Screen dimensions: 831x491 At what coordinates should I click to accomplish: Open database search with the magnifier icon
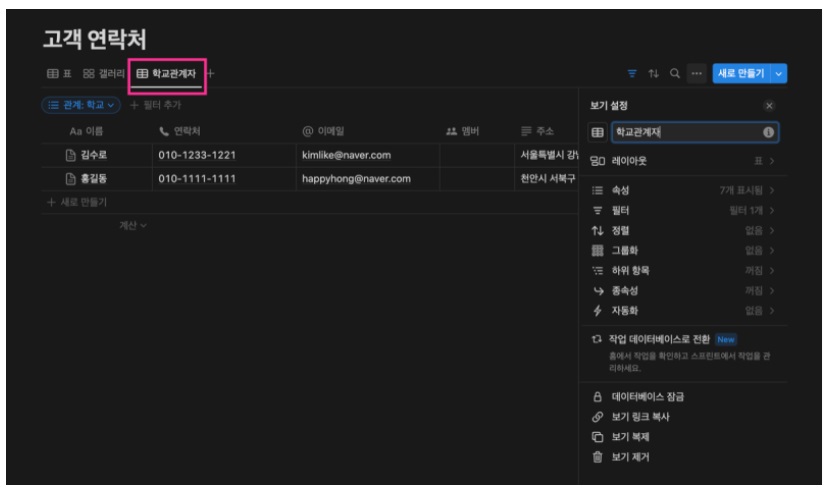point(675,74)
